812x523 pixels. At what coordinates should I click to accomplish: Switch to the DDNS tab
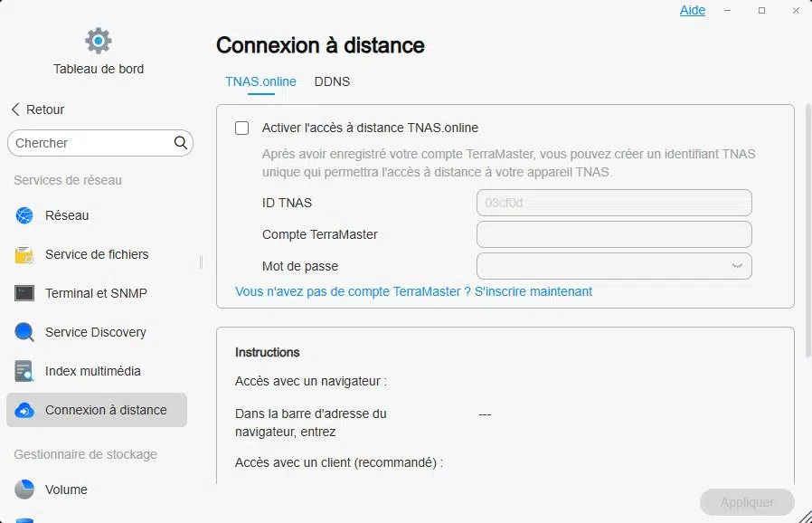[332, 81]
